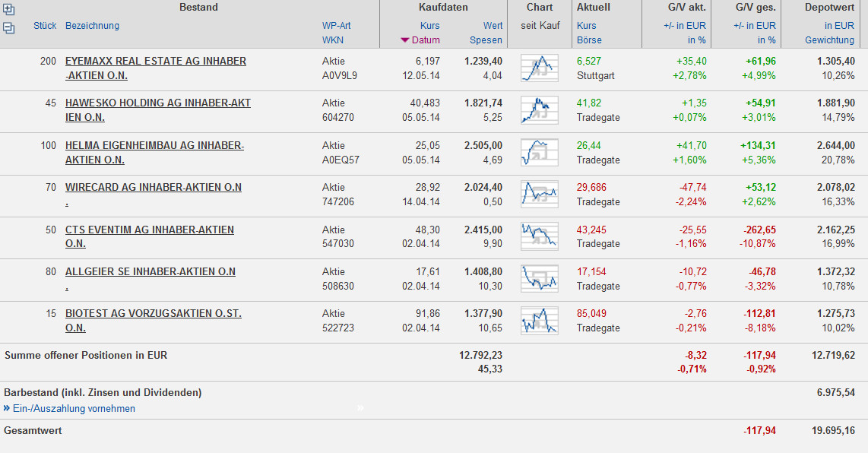This screenshot has height=453, width=868.
Task: Open the HAWESKO Holding mini chart
Action: (540, 110)
